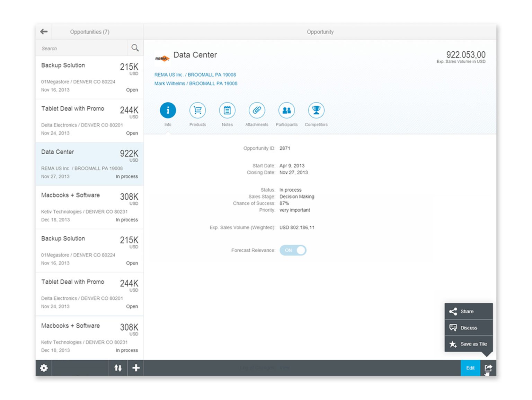Open the Participants icon tab

coord(286,110)
